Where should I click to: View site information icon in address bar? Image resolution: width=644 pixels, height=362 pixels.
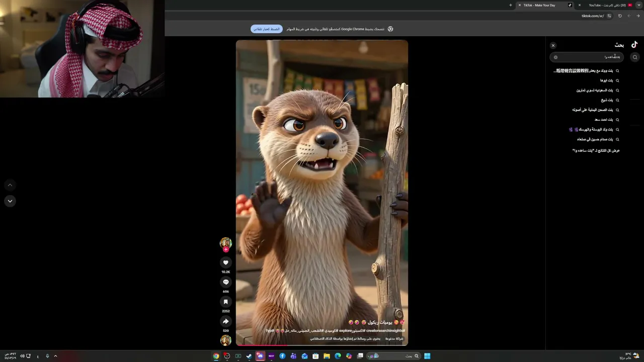point(609,16)
